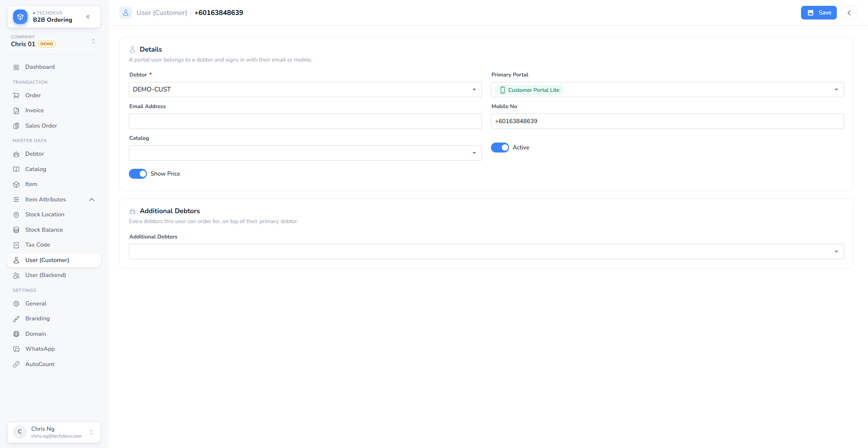The width and height of the screenshot is (868, 448).
Task: Click the +60163848639 breadcrumb title
Action: coord(219,13)
